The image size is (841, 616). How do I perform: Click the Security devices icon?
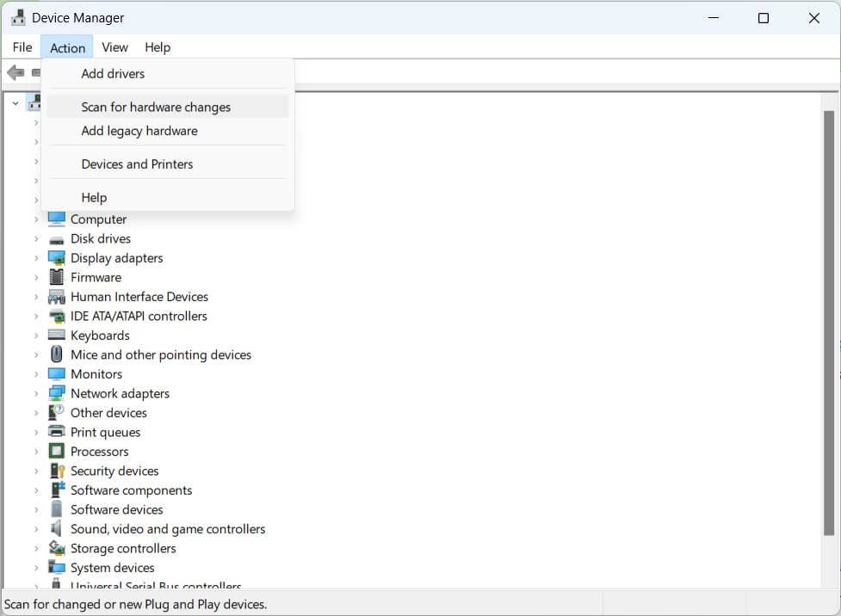pyautogui.click(x=56, y=471)
